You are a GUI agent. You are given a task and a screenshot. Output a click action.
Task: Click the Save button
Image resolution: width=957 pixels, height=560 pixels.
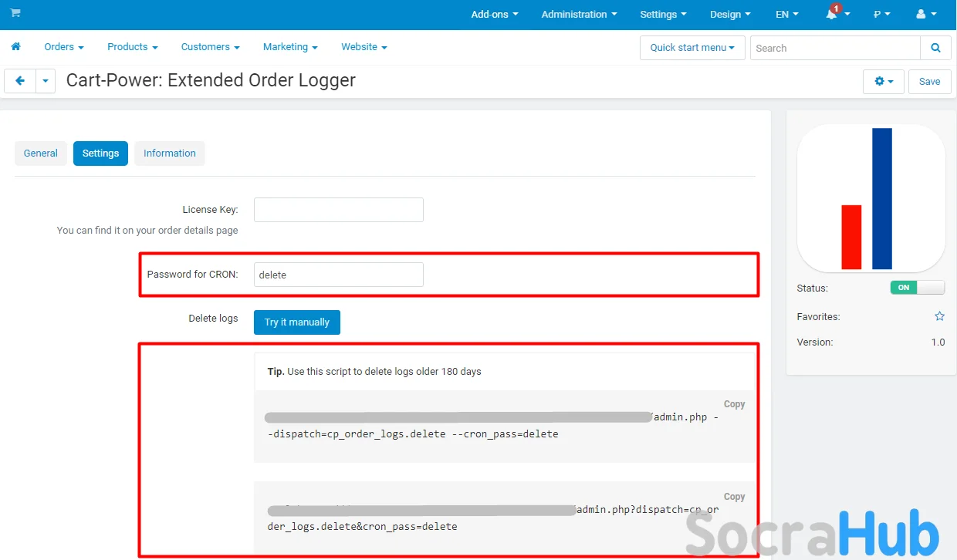click(x=929, y=81)
